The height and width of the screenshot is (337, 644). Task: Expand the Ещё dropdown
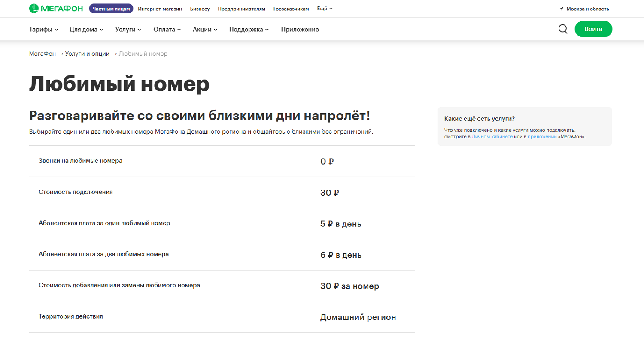pos(325,9)
